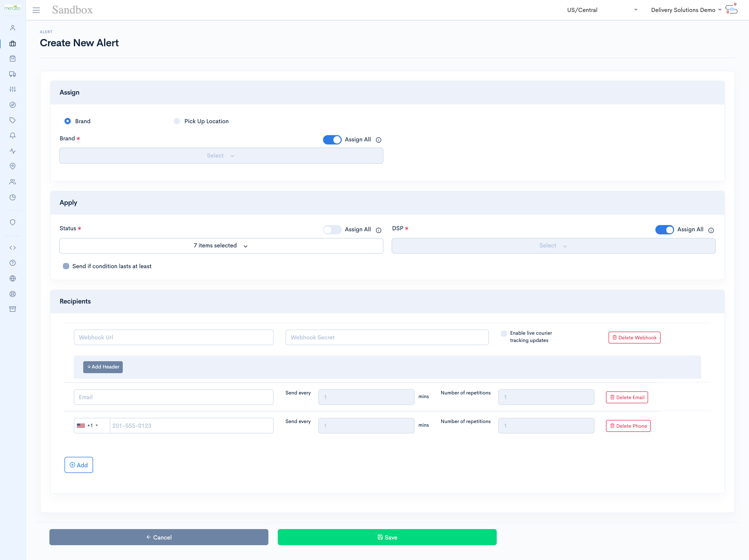Open the pie chart reports icon
The width and height of the screenshot is (749, 560).
click(12, 197)
